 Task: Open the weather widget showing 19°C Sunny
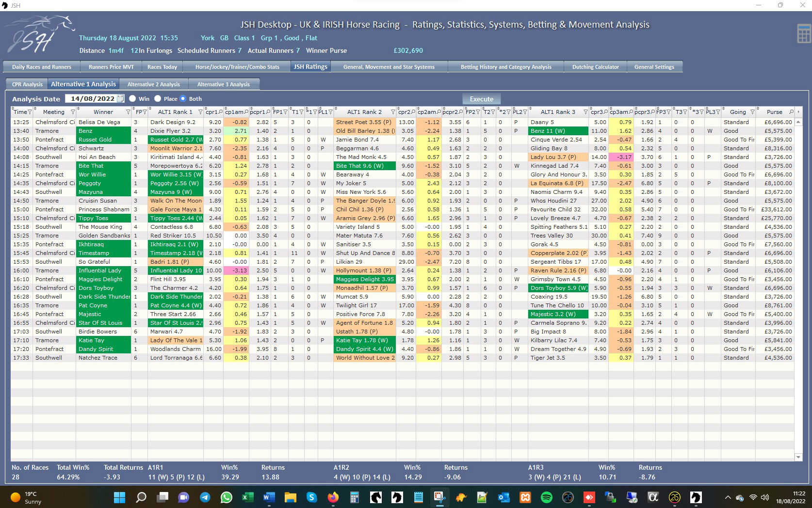tap(27, 497)
